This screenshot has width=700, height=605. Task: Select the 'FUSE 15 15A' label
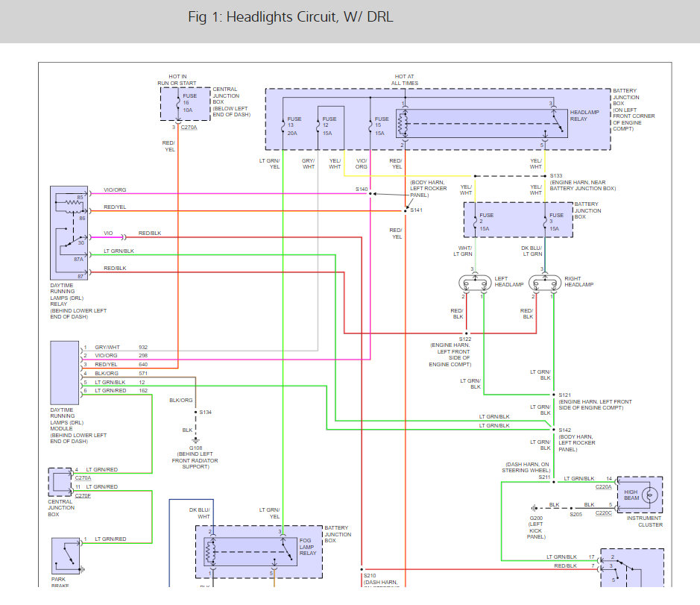click(382, 126)
